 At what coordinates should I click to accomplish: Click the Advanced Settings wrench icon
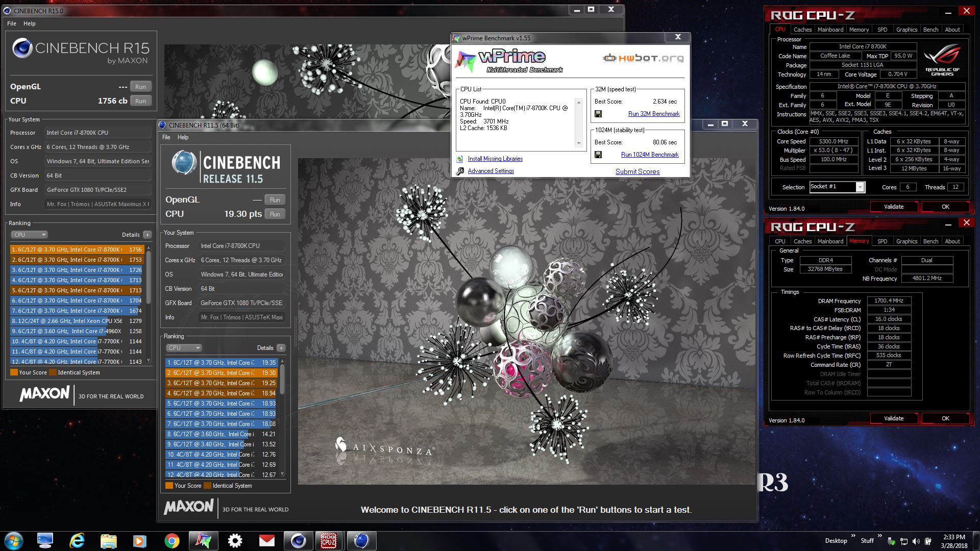(x=459, y=171)
